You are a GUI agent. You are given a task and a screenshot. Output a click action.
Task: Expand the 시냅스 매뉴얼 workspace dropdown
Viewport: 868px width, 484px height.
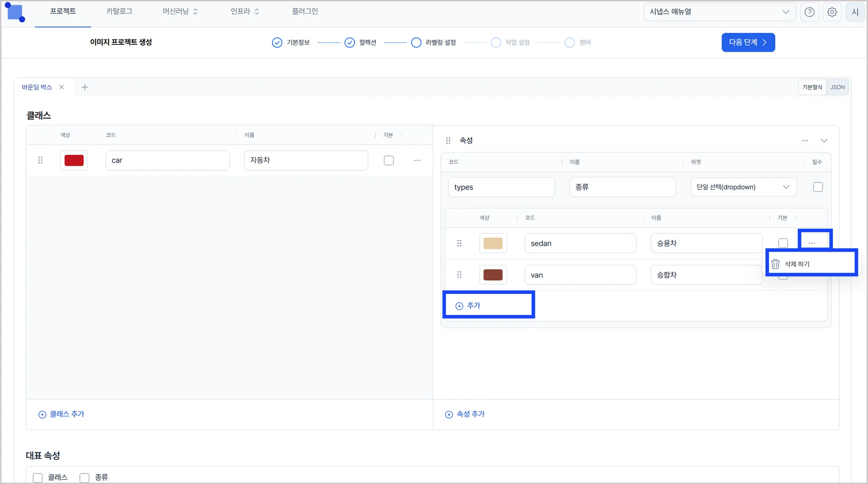click(719, 12)
